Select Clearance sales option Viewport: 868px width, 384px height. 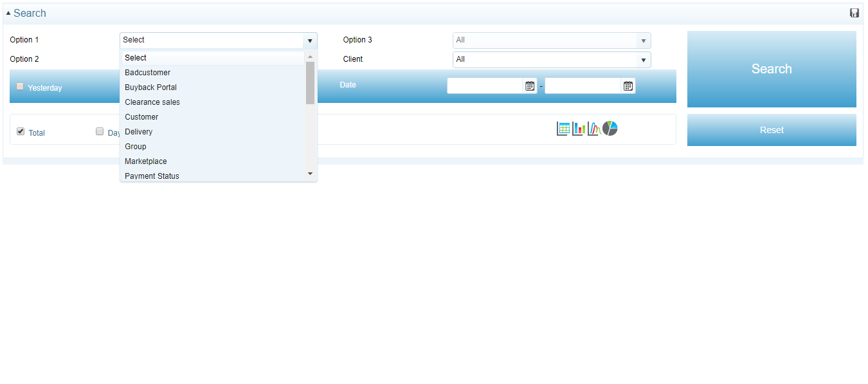pos(213,102)
